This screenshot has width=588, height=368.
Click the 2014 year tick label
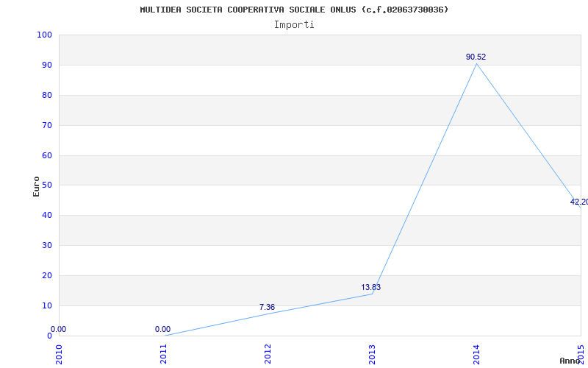pyautogui.click(x=476, y=355)
